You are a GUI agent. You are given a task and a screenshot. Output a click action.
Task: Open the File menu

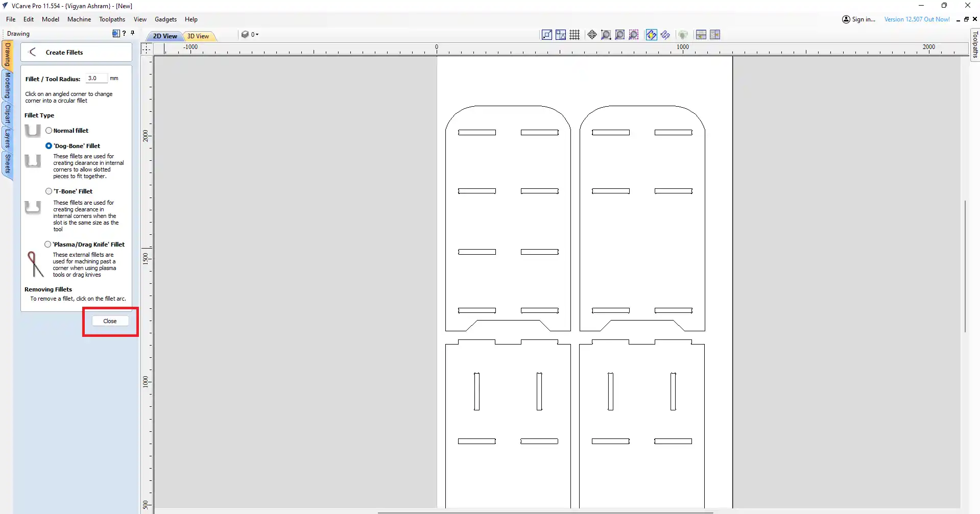click(x=11, y=19)
